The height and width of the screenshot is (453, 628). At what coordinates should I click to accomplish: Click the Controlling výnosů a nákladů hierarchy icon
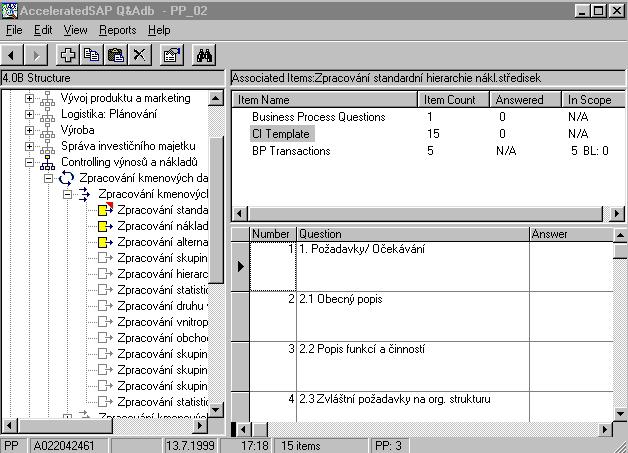tap(47, 163)
